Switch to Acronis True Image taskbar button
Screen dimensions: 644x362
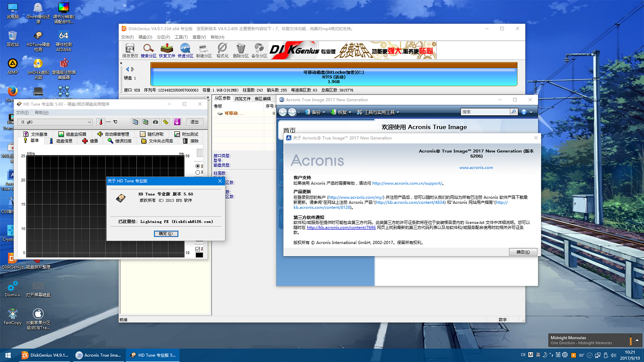tap(98, 355)
